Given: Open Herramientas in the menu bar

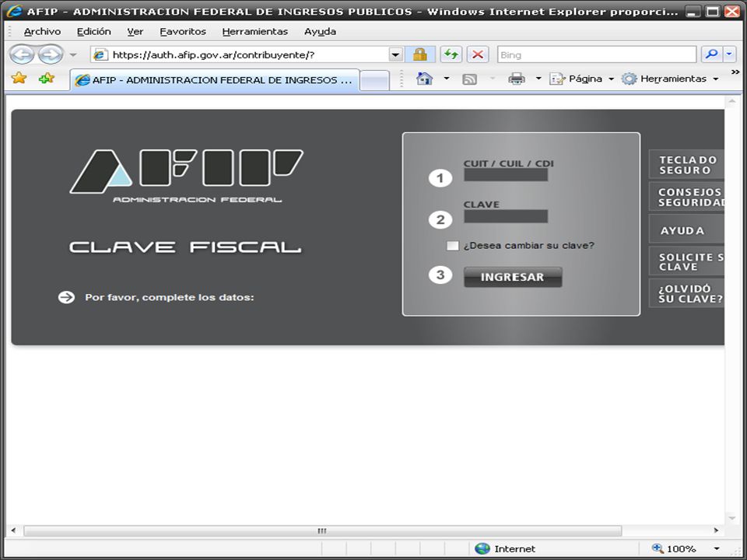Looking at the screenshot, I should (x=255, y=31).
